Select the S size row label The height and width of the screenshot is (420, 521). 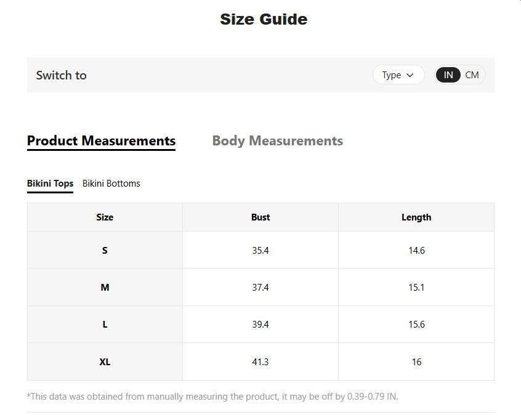105,251
